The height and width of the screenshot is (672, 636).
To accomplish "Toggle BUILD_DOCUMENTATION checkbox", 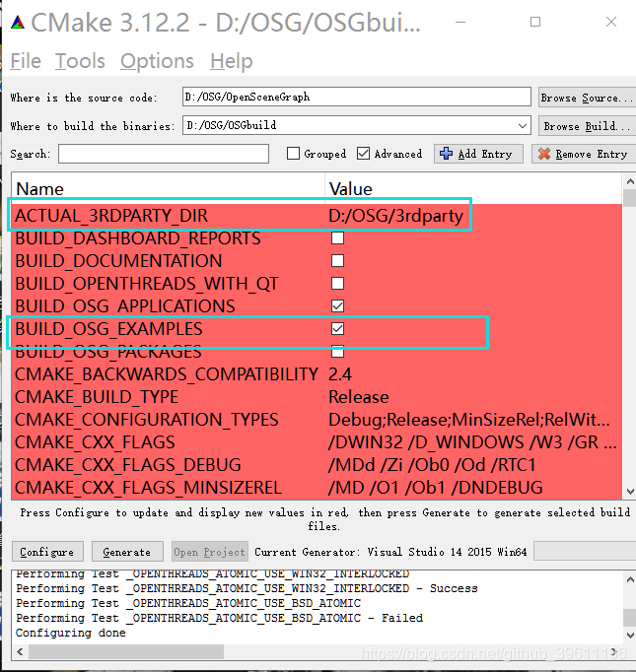I will (337, 260).
